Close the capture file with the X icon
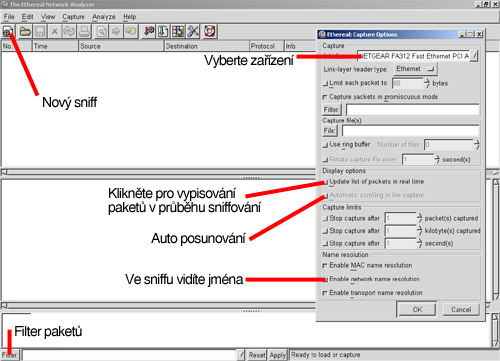The width and height of the screenshot is (500, 361). tap(54, 31)
